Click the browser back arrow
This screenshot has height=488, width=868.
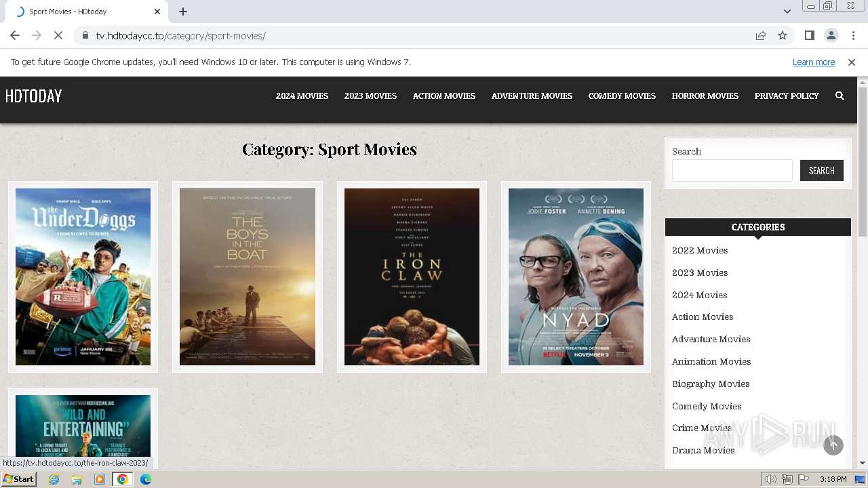click(15, 35)
